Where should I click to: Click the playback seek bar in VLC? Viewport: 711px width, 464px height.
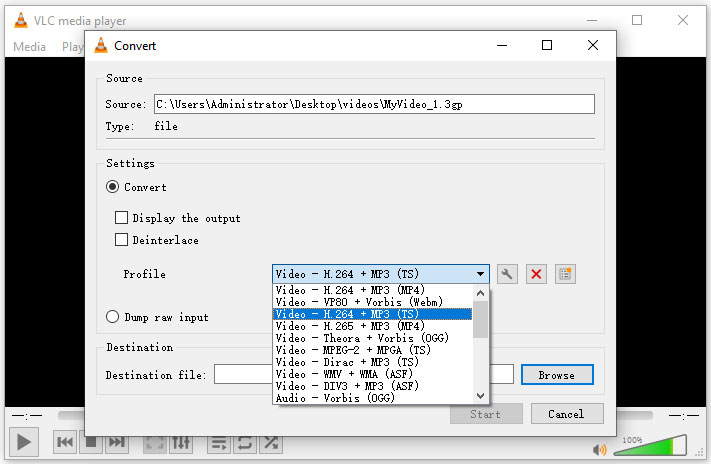pyautogui.click(x=71, y=415)
